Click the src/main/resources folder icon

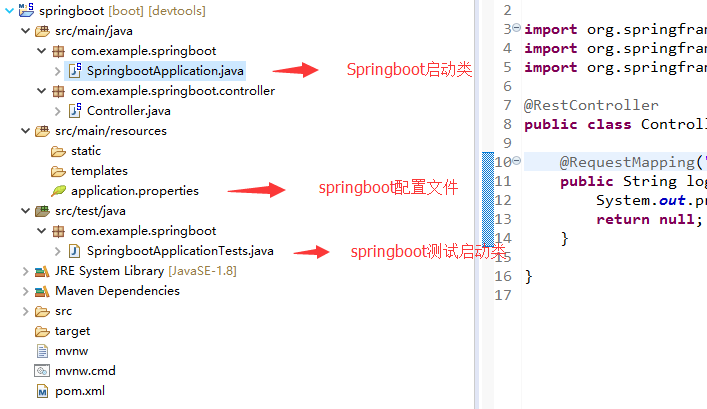coord(42,131)
